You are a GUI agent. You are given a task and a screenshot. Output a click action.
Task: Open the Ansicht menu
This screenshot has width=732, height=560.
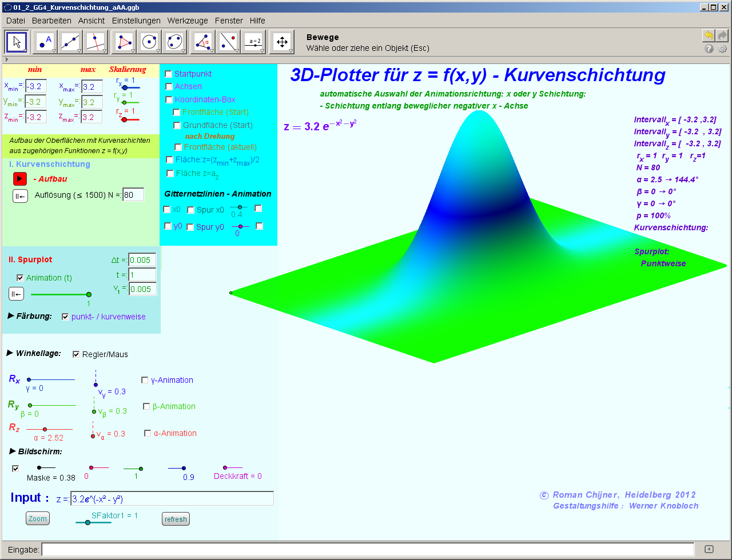91,21
